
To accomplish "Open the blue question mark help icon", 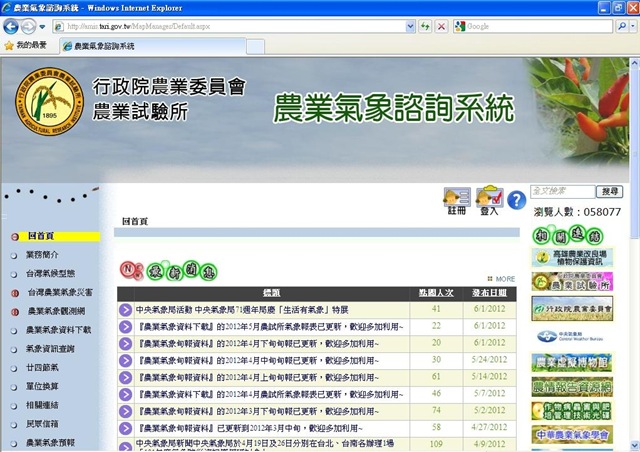I will click(x=516, y=200).
